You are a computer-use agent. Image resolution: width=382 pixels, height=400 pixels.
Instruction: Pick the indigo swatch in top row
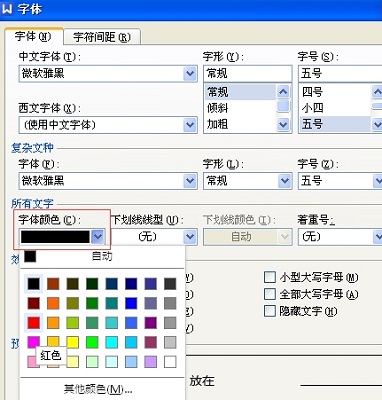coord(151,284)
